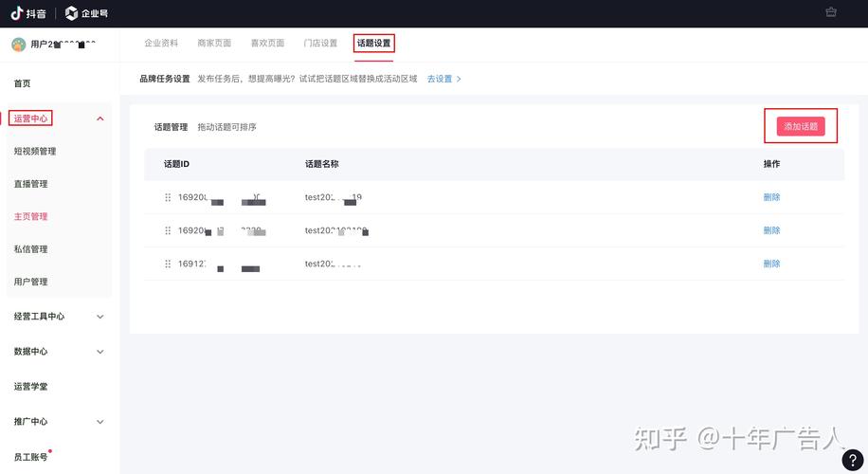Click the 话题ID column header
868x474 pixels.
click(176, 164)
